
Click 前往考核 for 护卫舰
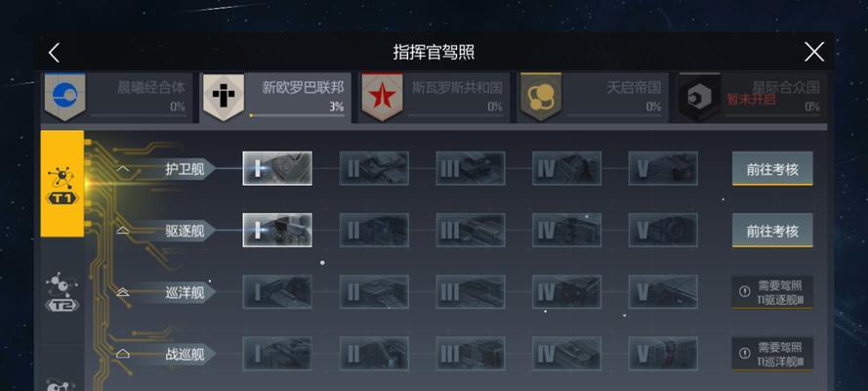pos(772,168)
